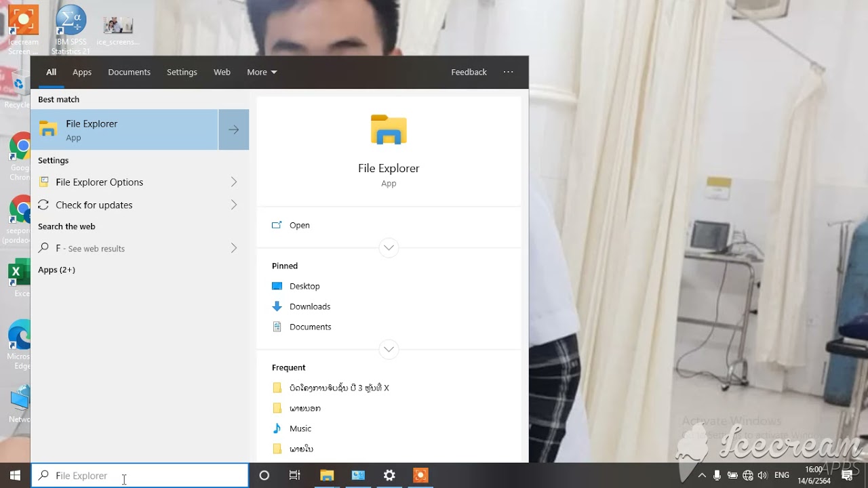Open Excel desktop shortcut
Screen dimensions: 868x488
[x=20, y=278]
